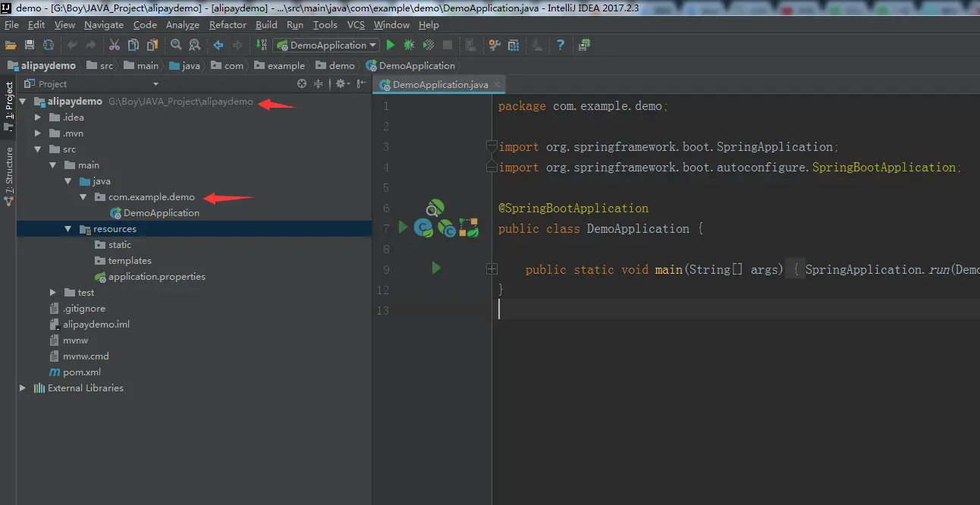
Task: Click the Forward navigation arrow in toolbar
Action: point(237,45)
